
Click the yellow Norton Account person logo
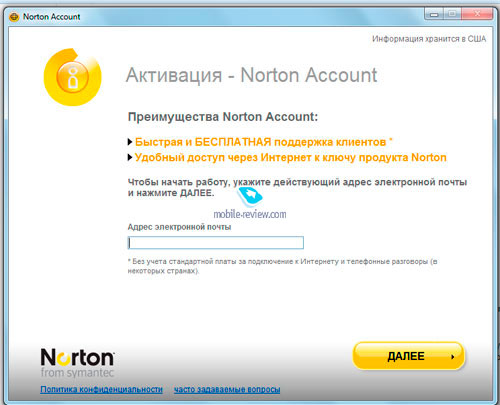click(x=72, y=77)
